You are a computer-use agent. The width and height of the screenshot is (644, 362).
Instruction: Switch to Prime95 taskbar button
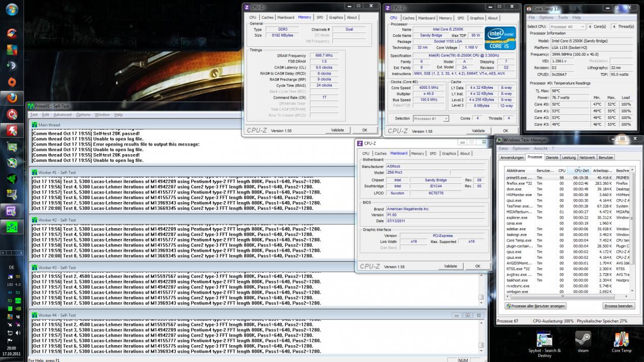pyautogui.click(x=12, y=227)
